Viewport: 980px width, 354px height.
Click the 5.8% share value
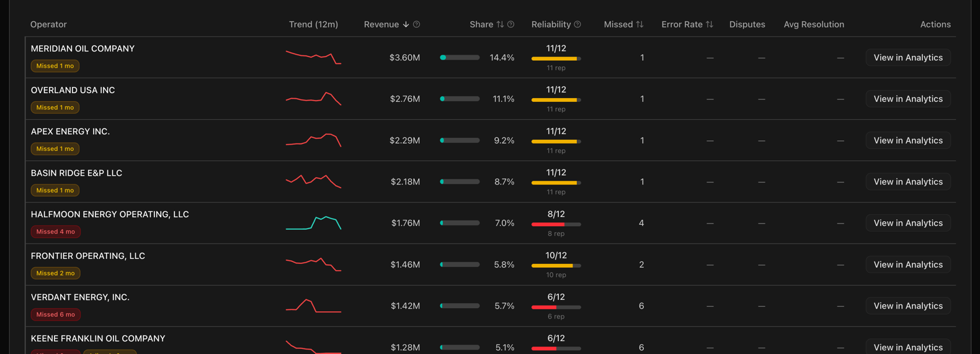[504, 265]
